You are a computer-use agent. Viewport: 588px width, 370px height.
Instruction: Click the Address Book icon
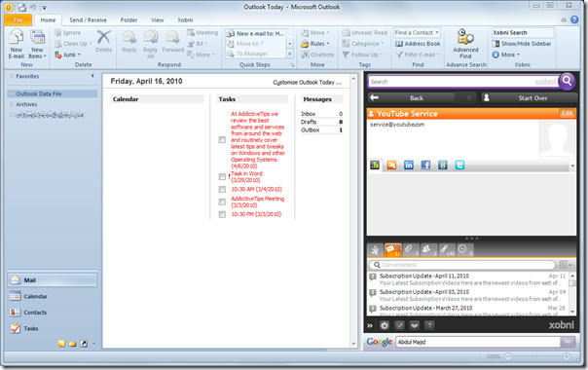click(x=399, y=44)
